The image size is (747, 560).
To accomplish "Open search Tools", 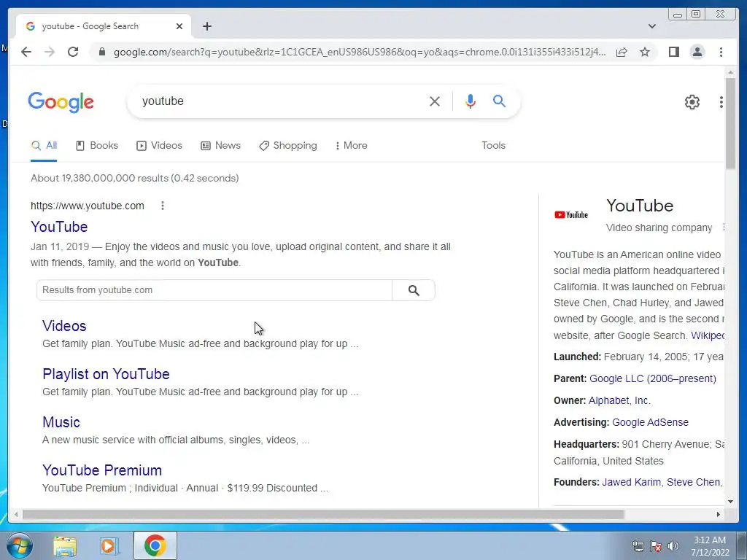I will (x=493, y=146).
